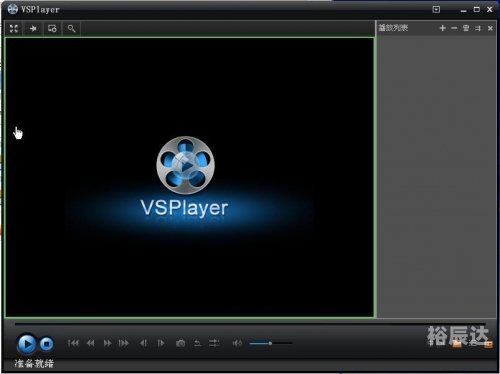
Task: Click the open folder icon at bottom right
Action: [x=457, y=344]
